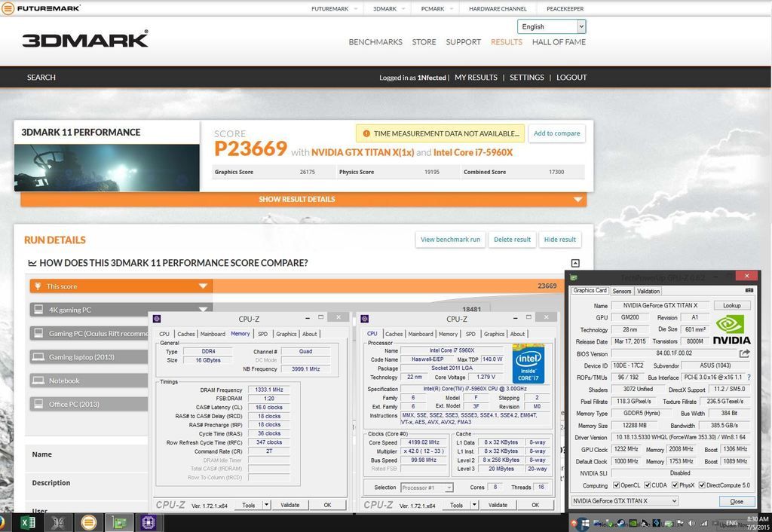Open the Settings link in dark bar
The width and height of the screenshot is (772, 532).
[527, 78]
